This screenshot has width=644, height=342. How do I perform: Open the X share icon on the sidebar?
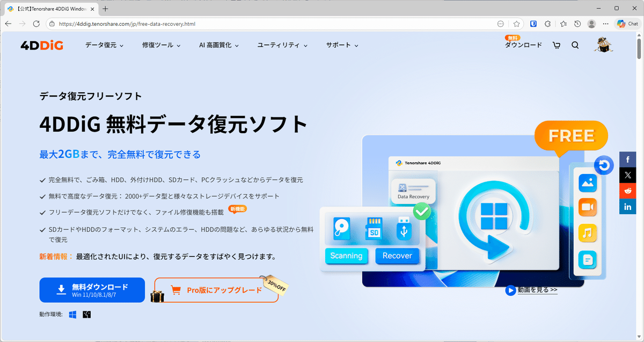(627, 174)
